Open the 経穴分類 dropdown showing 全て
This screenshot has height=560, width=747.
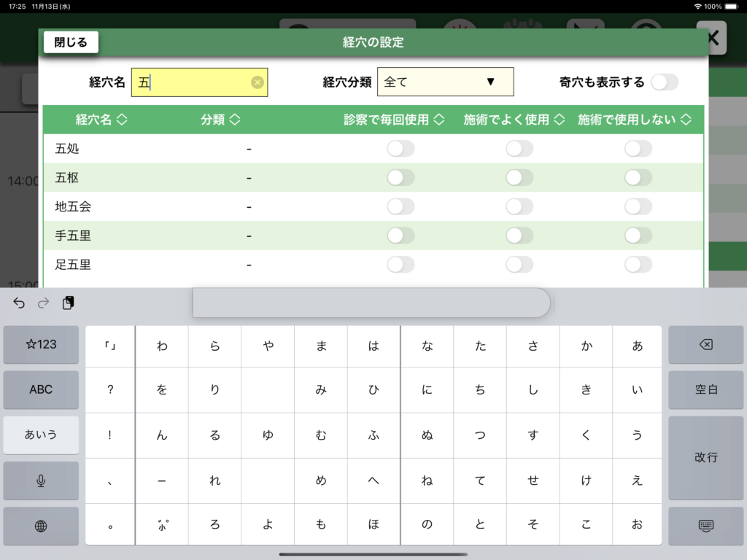pyautogui.click(x=445, y=82)
